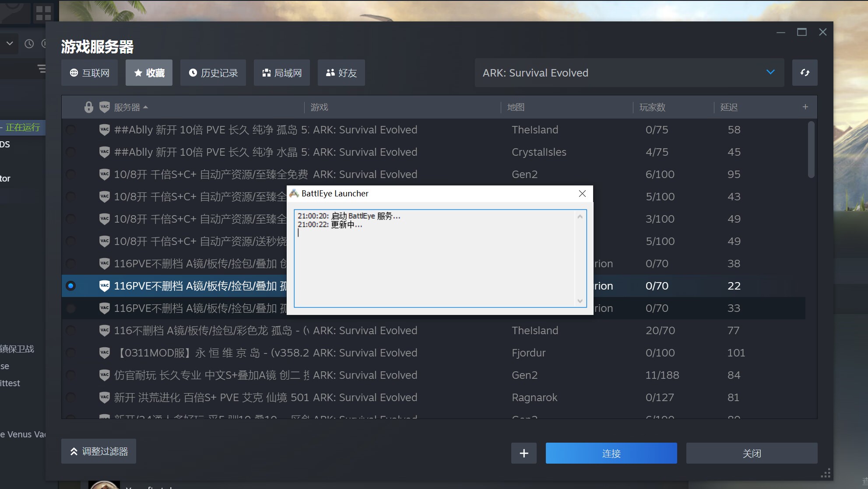The height and width of the screenshot is (489, 868).
Task: Select radio for ##Ablly 孤岛 TheIsland server
Action: [x=70, y=129]
